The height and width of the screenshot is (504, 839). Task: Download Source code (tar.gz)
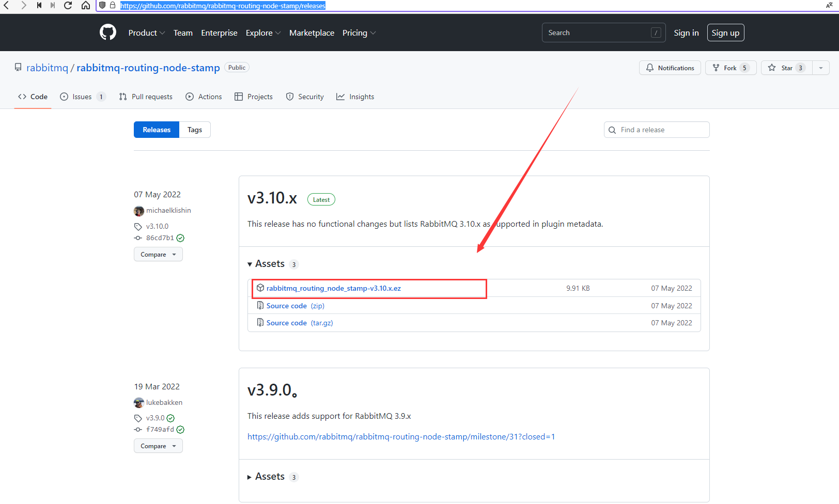pos(300,323)
